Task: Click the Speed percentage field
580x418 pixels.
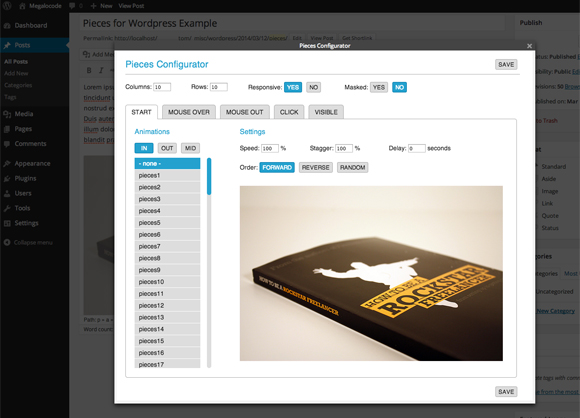Action: coord(270,148)
